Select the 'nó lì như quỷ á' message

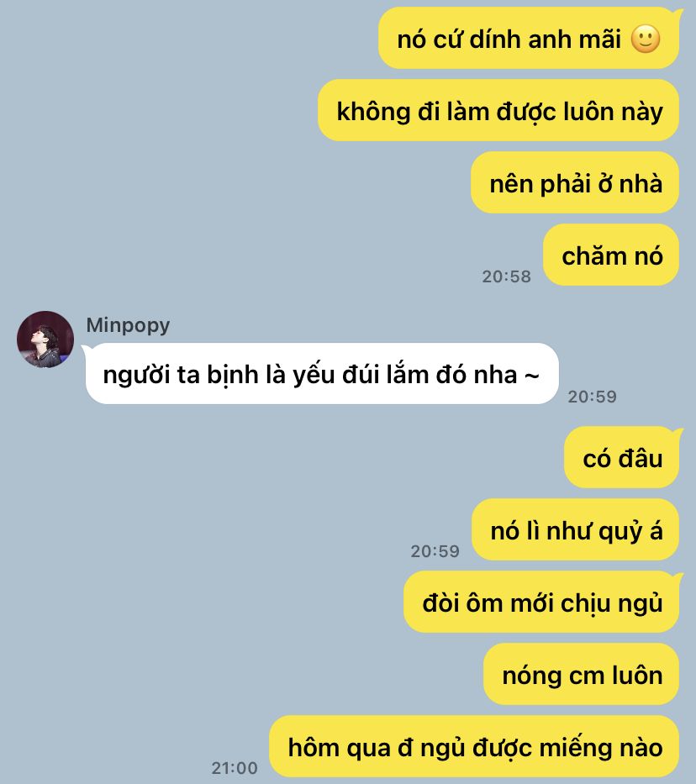tap(576, 529)
